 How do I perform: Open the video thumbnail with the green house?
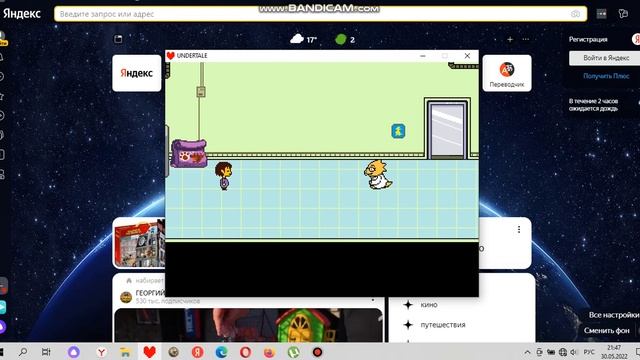coord(248,325)
